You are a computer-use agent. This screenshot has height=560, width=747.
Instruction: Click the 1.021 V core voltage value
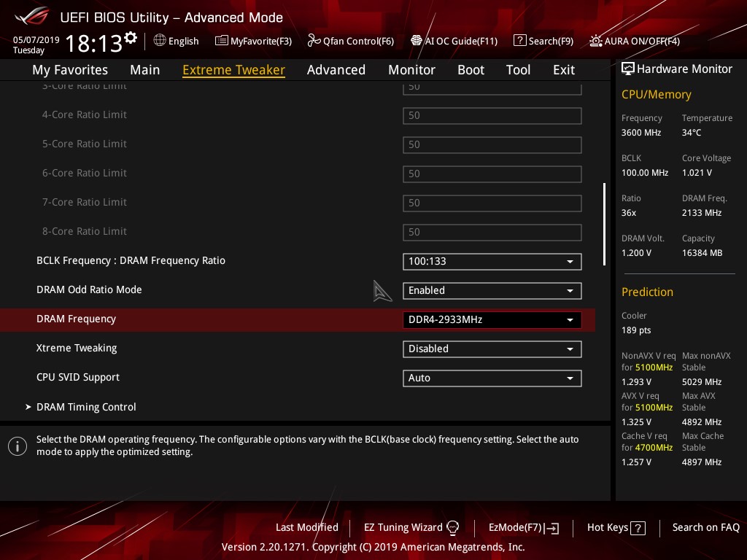click(x=697, y=173)
